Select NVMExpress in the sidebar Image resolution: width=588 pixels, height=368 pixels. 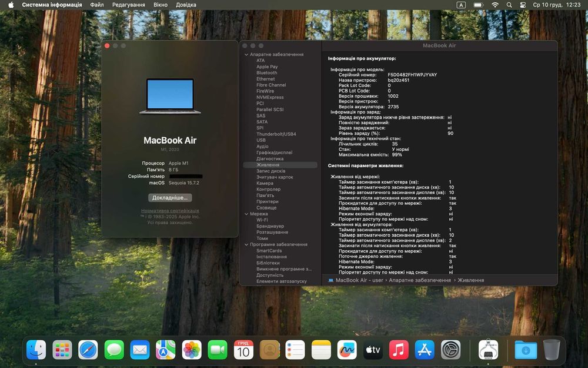270,97
